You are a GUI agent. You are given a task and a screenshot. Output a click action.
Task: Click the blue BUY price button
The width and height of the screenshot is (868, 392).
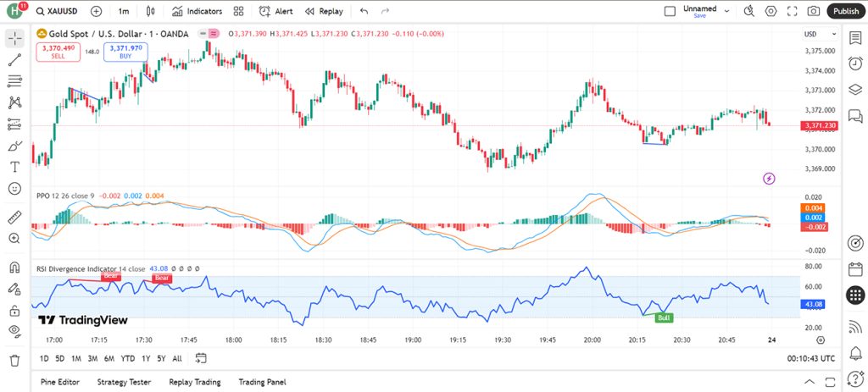125,52
